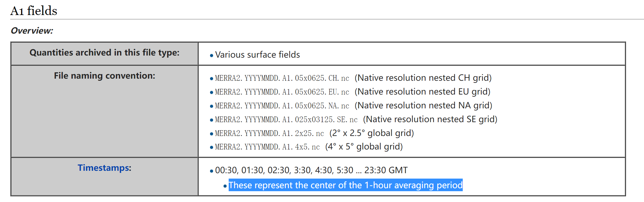The width and height of the screenshot is (644, 202).
Task: Click the nested CH grid description
Action: click(x=423, y=78)
